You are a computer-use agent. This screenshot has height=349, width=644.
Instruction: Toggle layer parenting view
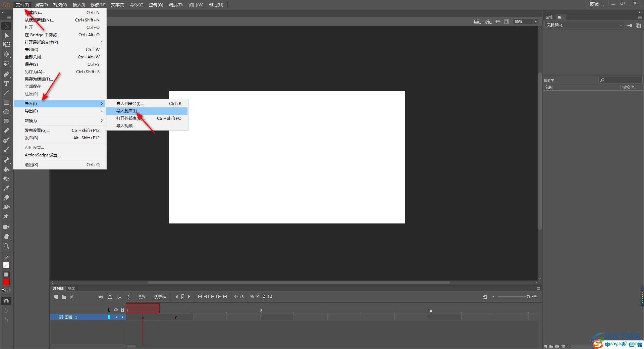click(x=110, y=297)
